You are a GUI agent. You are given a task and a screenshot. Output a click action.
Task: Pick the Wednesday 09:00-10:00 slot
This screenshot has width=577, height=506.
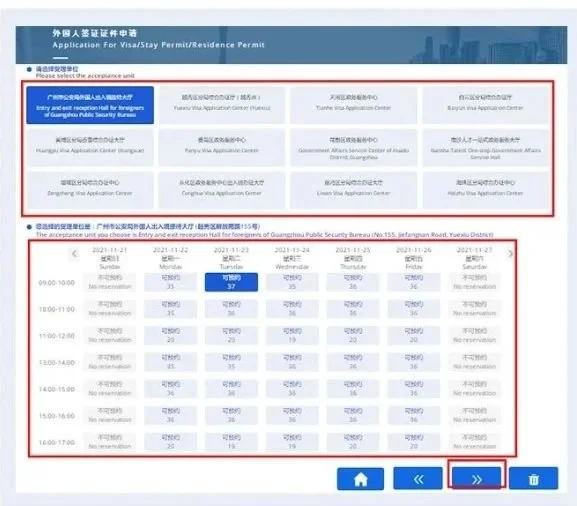click(292, 282)
